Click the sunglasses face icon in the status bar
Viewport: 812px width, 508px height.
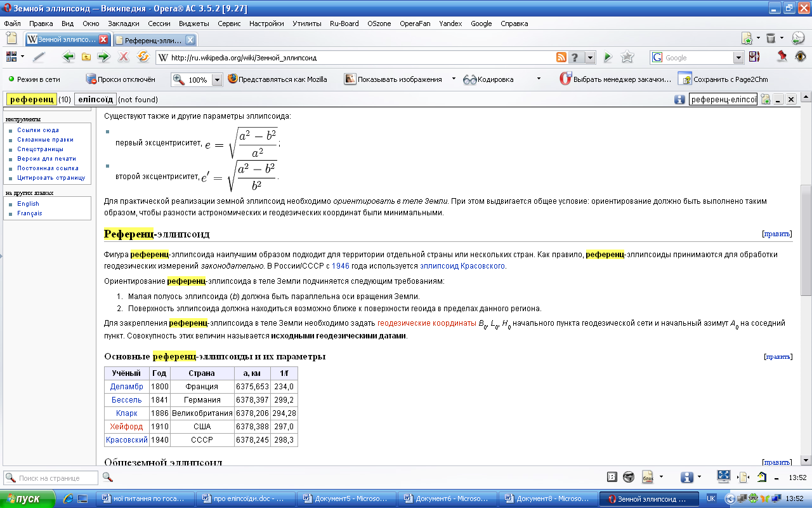(x=629, y=477)
